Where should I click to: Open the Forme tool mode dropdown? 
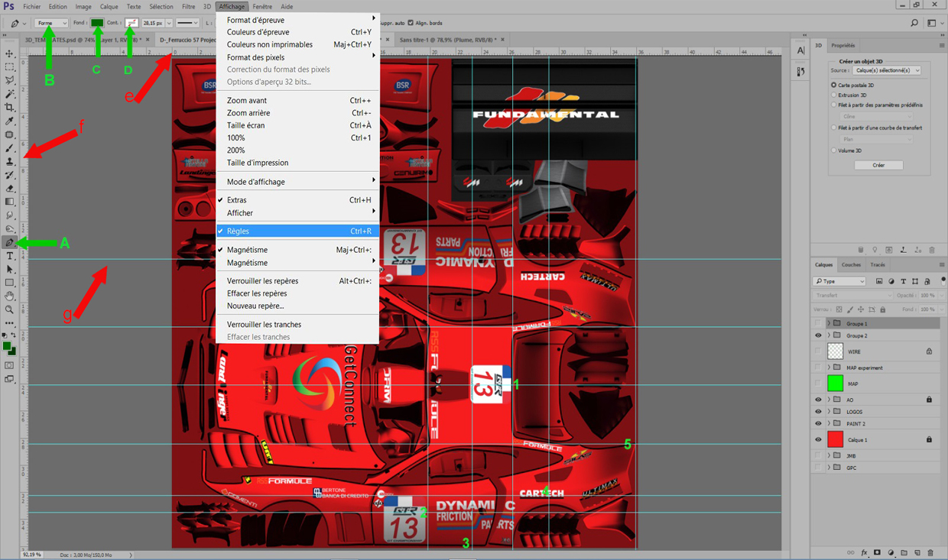click(x=52, y=24)
